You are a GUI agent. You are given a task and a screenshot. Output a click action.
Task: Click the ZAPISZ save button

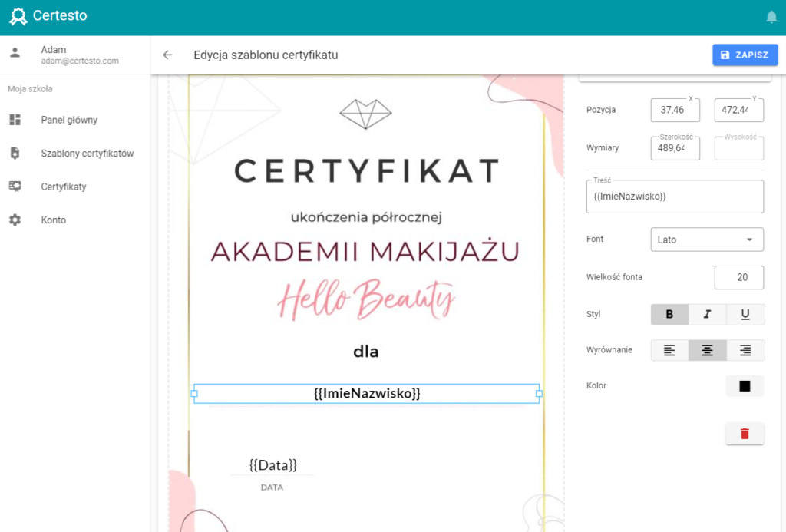click(x=745, y=55)
